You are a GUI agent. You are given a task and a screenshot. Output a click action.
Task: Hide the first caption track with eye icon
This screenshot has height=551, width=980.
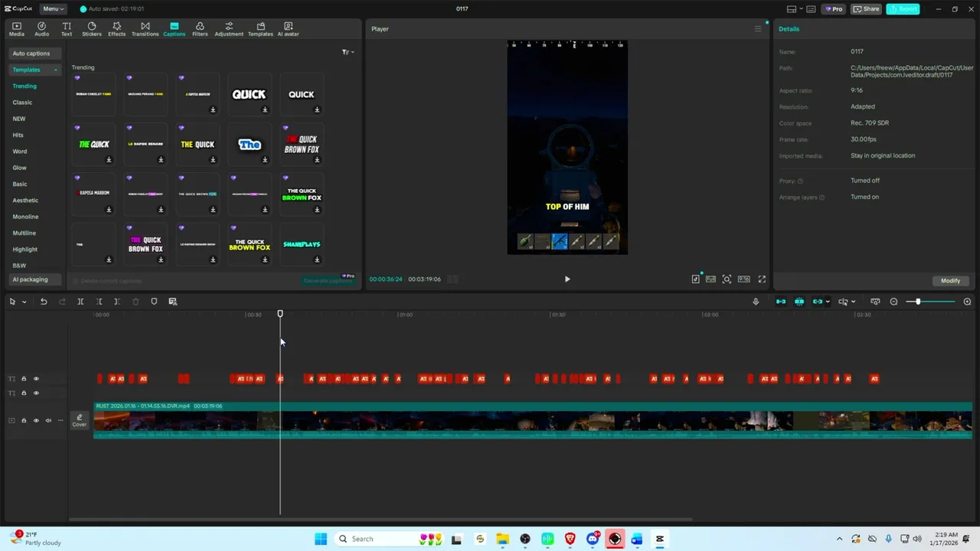pyautogui.click(x=36, y=379)
